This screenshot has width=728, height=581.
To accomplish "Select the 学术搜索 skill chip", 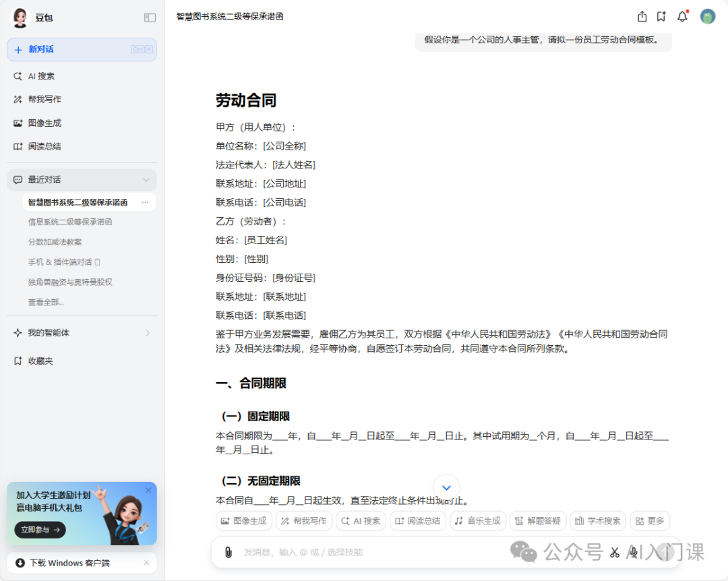I will pyautogui.click(x=598, y=521).
